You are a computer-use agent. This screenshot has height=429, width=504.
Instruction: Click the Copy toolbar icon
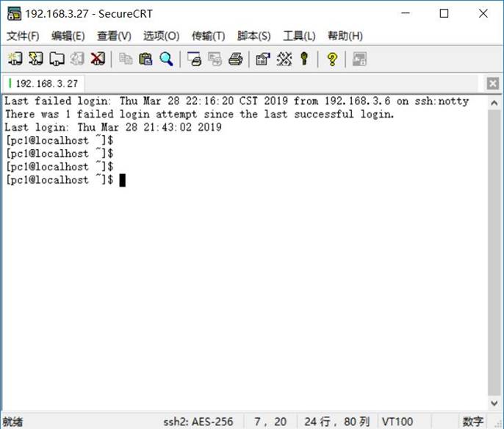point(126,59)
